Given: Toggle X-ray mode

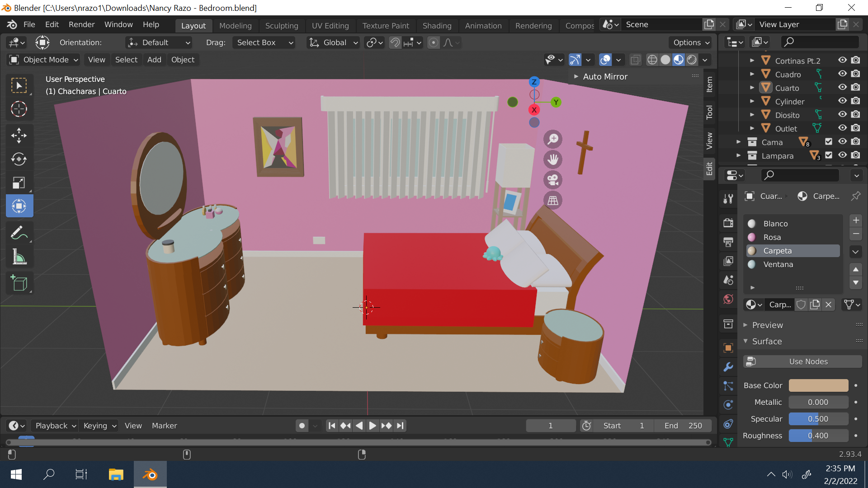Looking at the screenshot, I should 635,60.
